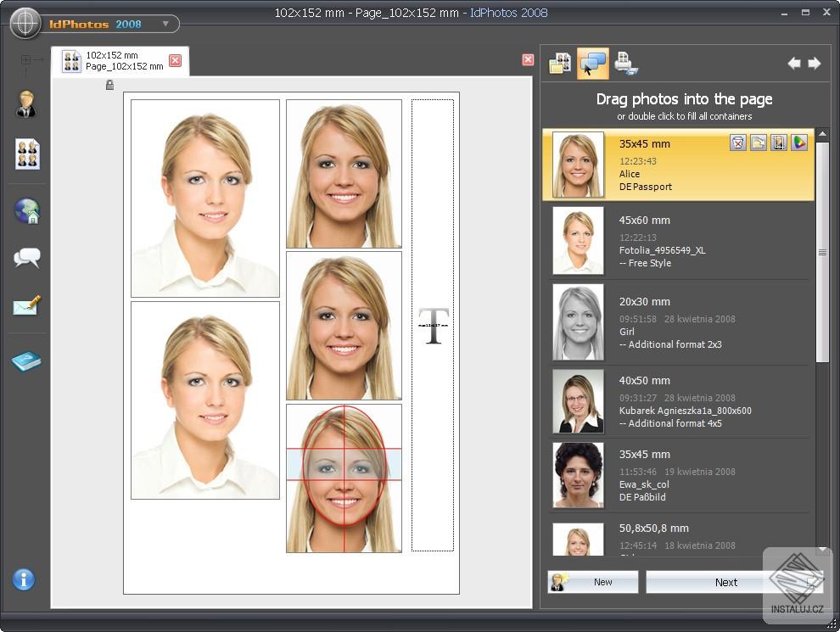The width and height of the screenshot is (840, 632).
Task: Select the 20x30 mm Girl photo thumbnail
Action: (x=578, y=322)
